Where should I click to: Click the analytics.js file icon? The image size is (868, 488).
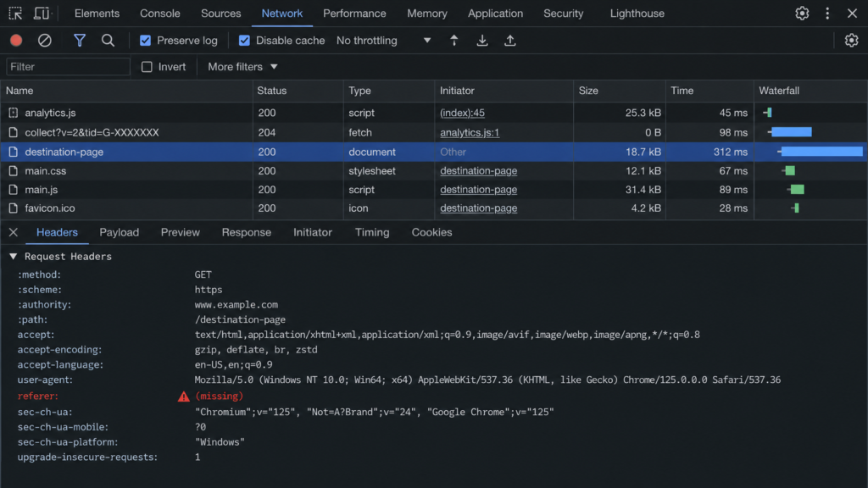[14, 113]
